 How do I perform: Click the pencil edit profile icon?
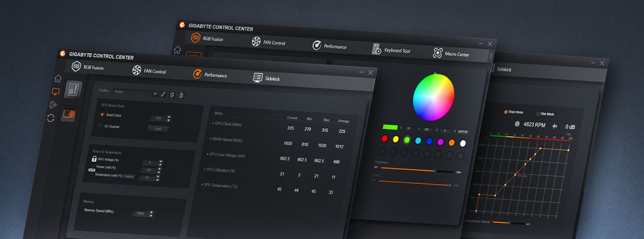coord(163,94)
